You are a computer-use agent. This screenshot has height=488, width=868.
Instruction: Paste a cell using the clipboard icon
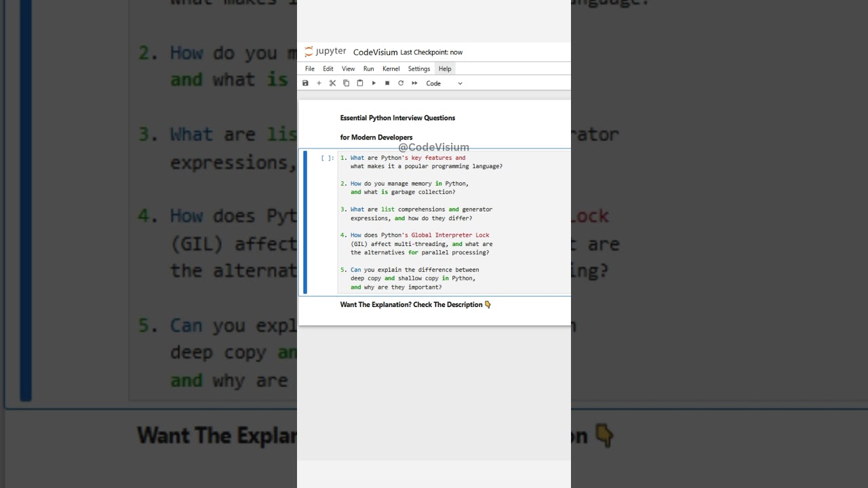tap(359, 83)
